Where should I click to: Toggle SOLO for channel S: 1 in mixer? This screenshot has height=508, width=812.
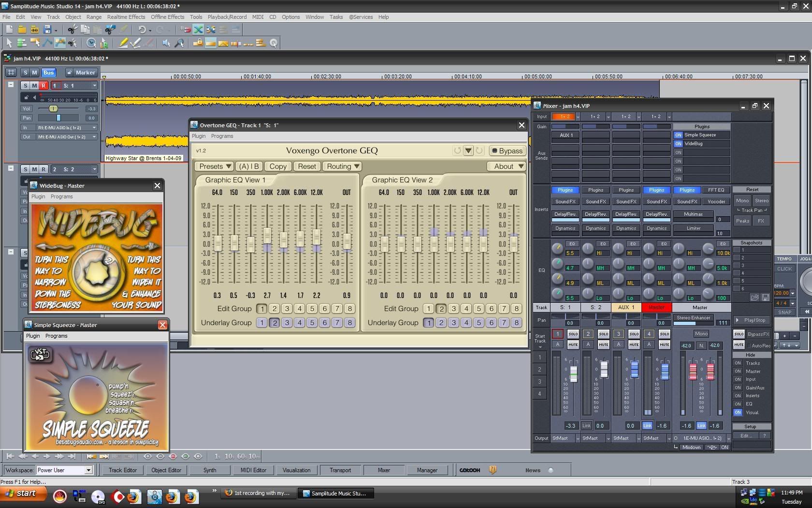point(573,334)
